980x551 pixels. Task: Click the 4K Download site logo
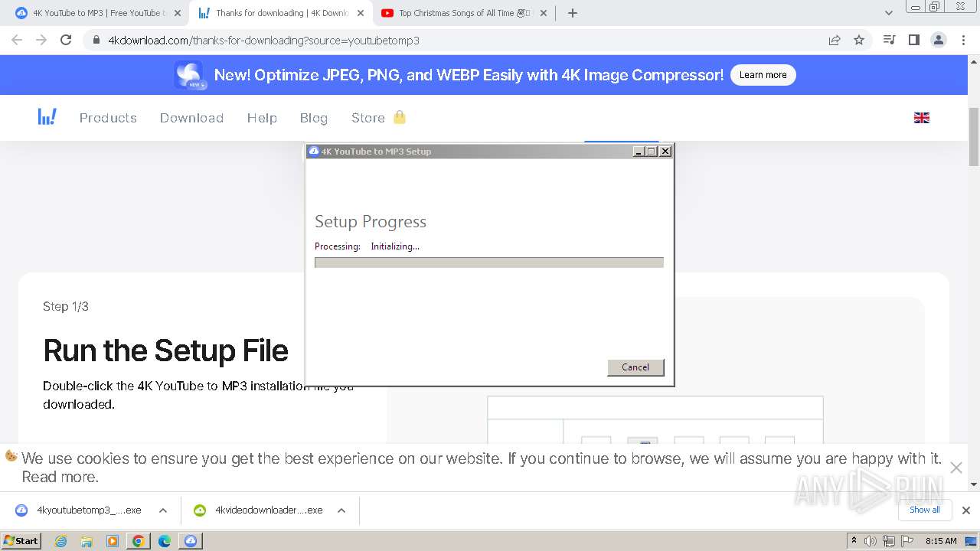pyautogui.click(x=47, y=117)
